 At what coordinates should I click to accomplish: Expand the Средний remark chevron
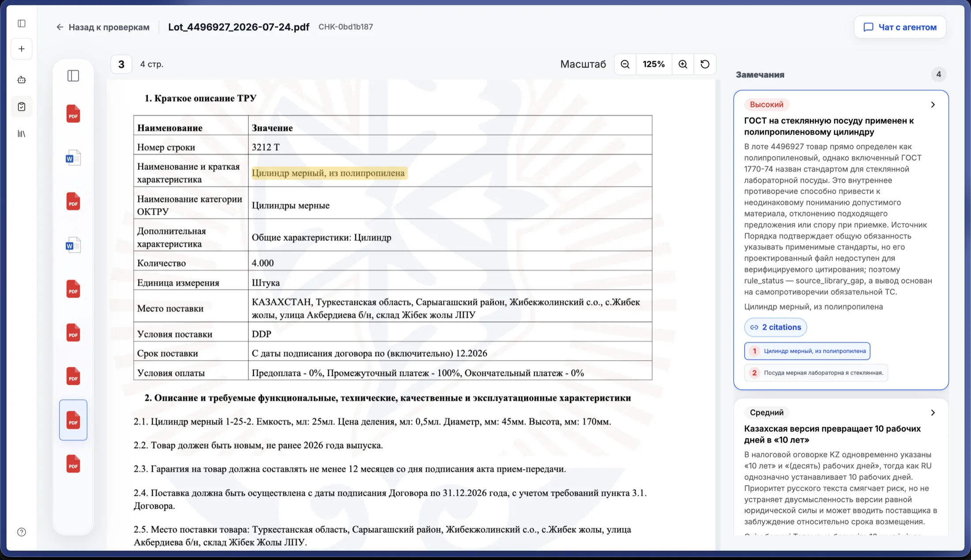(933, 413)
